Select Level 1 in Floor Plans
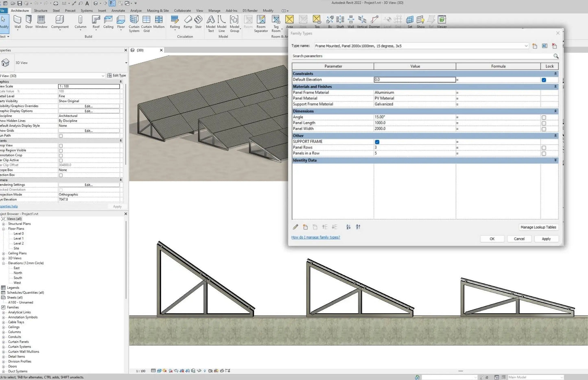The height and width of the screenshot is (380, 588). coord(19,238)
